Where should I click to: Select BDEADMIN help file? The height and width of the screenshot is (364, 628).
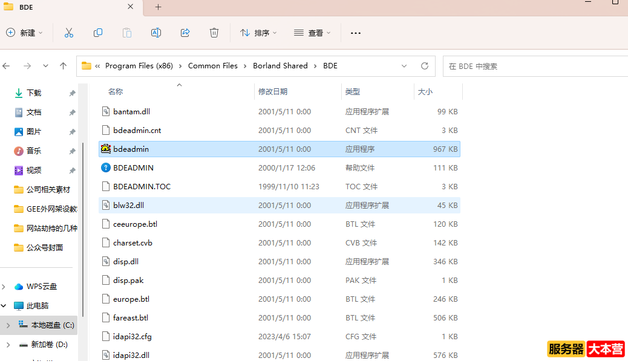click(279, 167)
